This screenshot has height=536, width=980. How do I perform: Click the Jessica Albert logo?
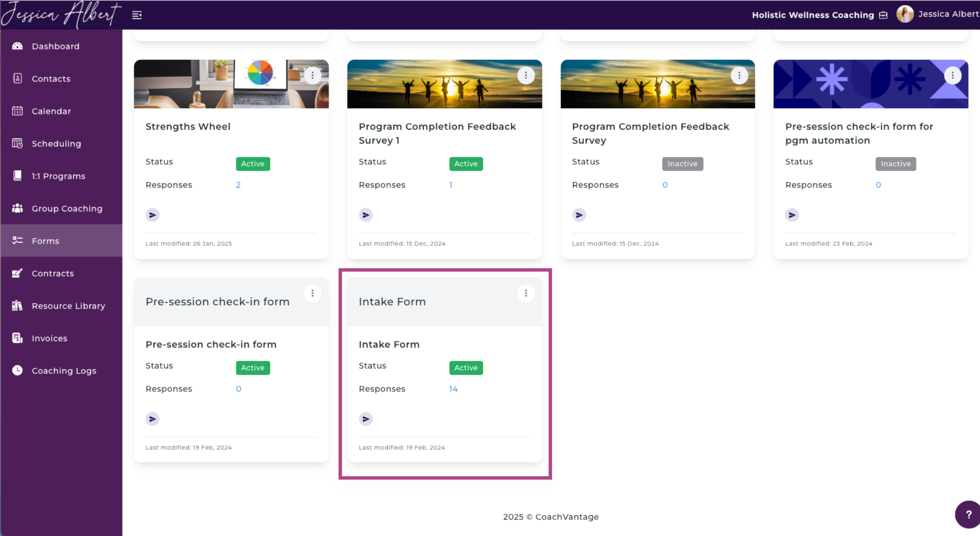[x=61, y=15]
